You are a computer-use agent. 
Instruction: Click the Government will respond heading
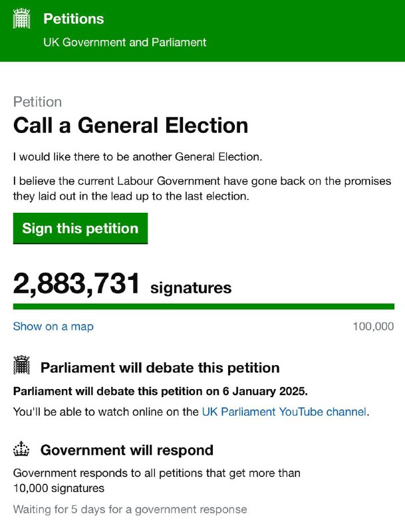[127, 450]
